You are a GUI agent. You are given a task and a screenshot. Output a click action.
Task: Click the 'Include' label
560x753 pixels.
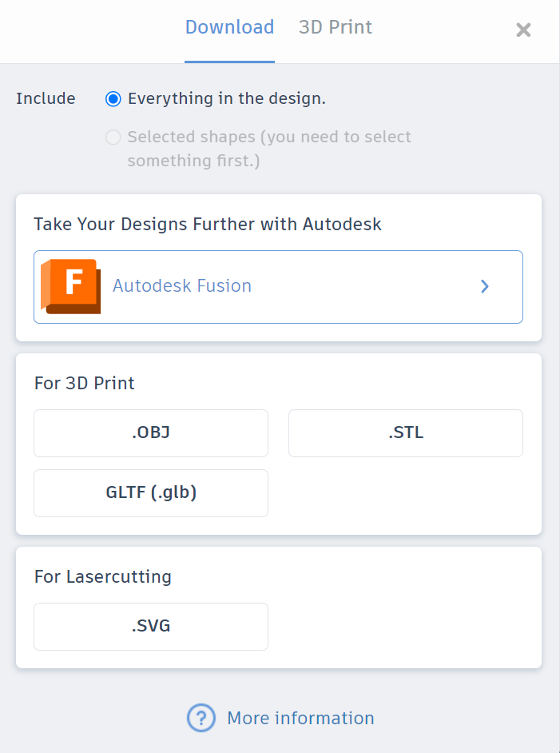point(46,99)
